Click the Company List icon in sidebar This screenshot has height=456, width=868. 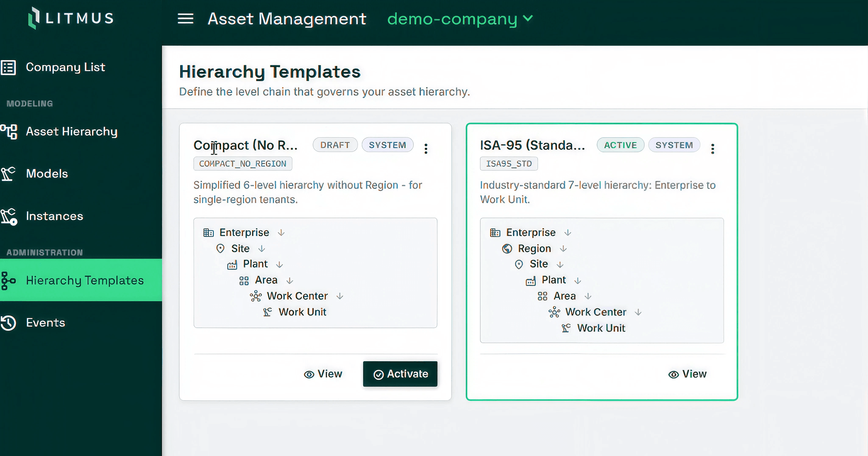click(9, 67)
